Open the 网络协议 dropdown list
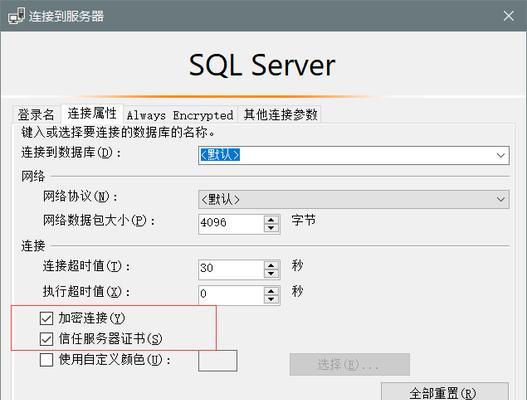Viewport: 527px width, 400px height. click(x=354, y=199)
